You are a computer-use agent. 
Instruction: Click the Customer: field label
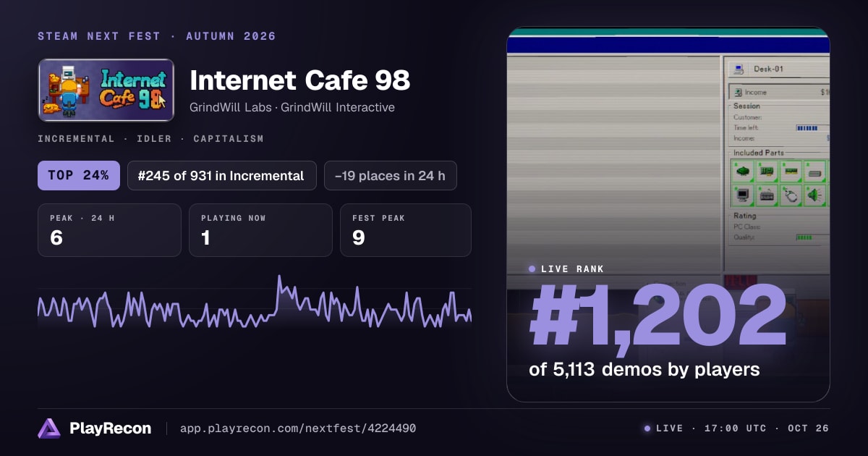coord(748,117)
